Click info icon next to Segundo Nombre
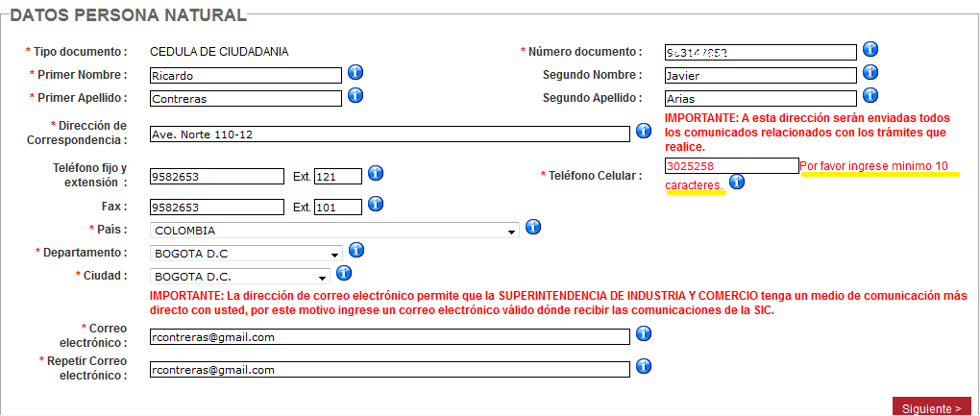The width and height of the screenshot is (980, 416). coord(870,73)
